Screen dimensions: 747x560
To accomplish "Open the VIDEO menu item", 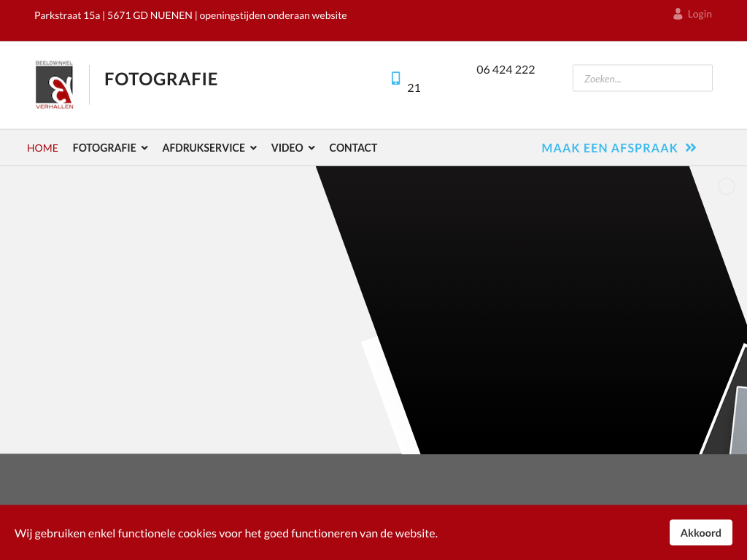I will [287, 148].
